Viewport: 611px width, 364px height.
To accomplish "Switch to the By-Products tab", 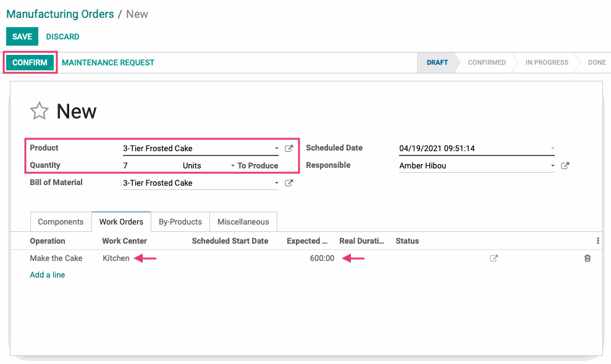I will click(x=180, y=222).
